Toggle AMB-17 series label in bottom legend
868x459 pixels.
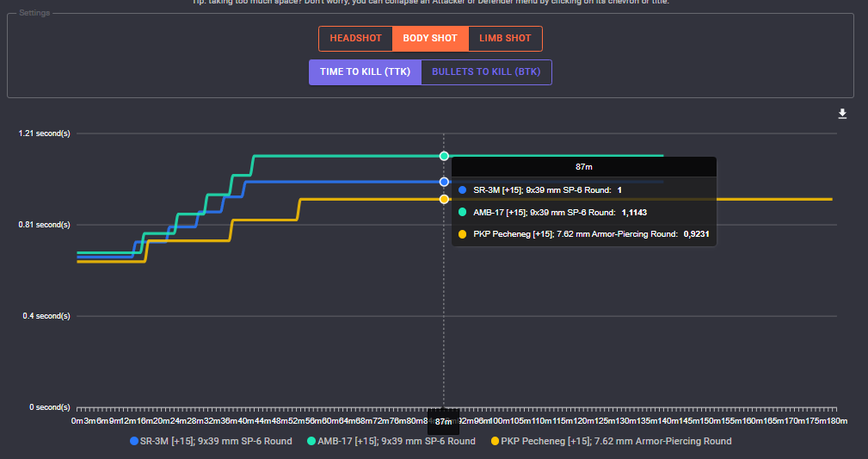coord(397,441)
